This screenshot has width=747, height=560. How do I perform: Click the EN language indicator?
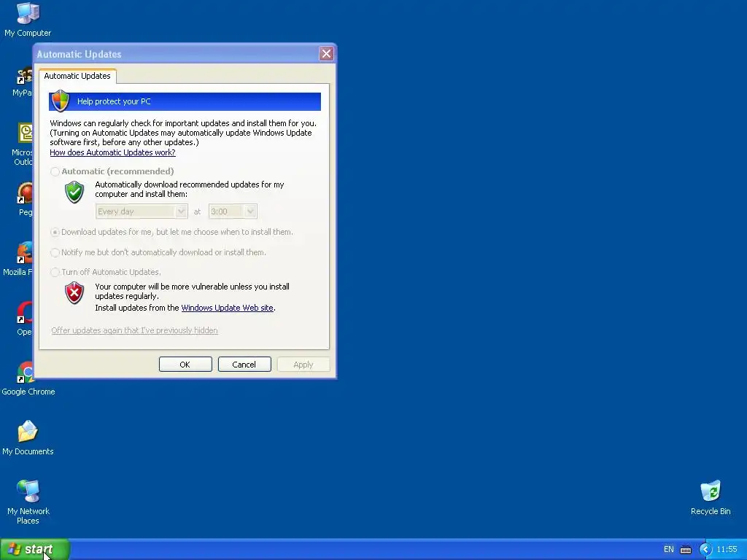pyautogui.click(x=669, y=550)
